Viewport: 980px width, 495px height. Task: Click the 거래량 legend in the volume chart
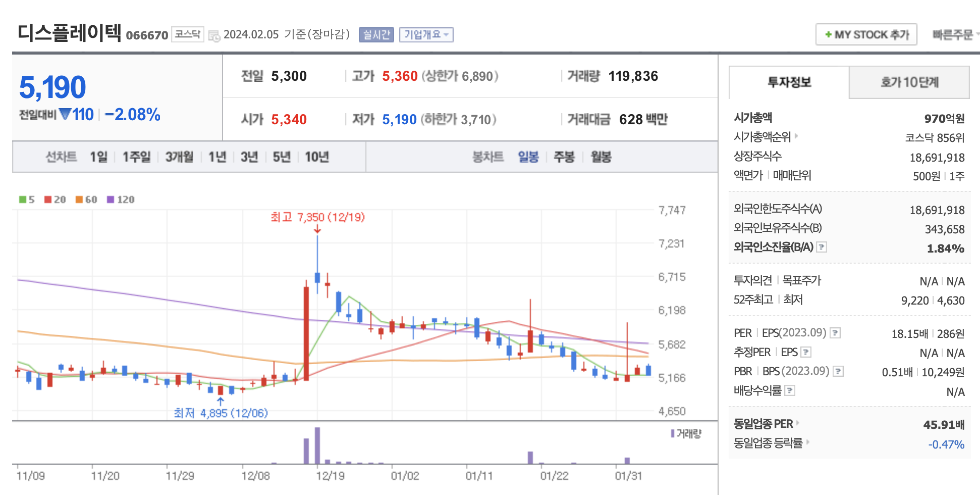click(x=686, y=433)
